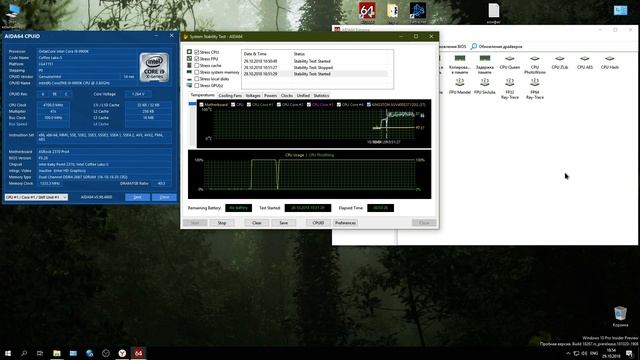Uncheck the Stress CPU checkbox

pos(197,52)
